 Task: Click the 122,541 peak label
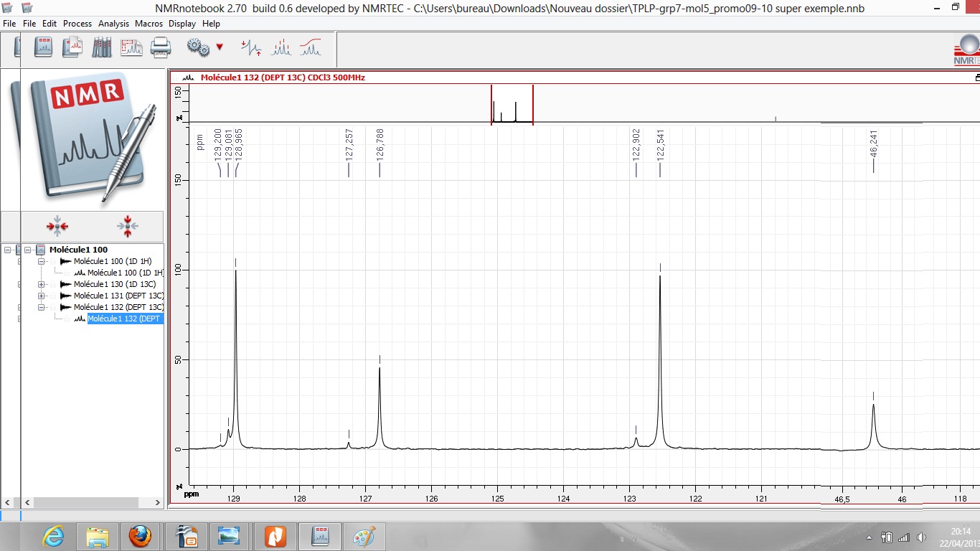pos(661,144)
